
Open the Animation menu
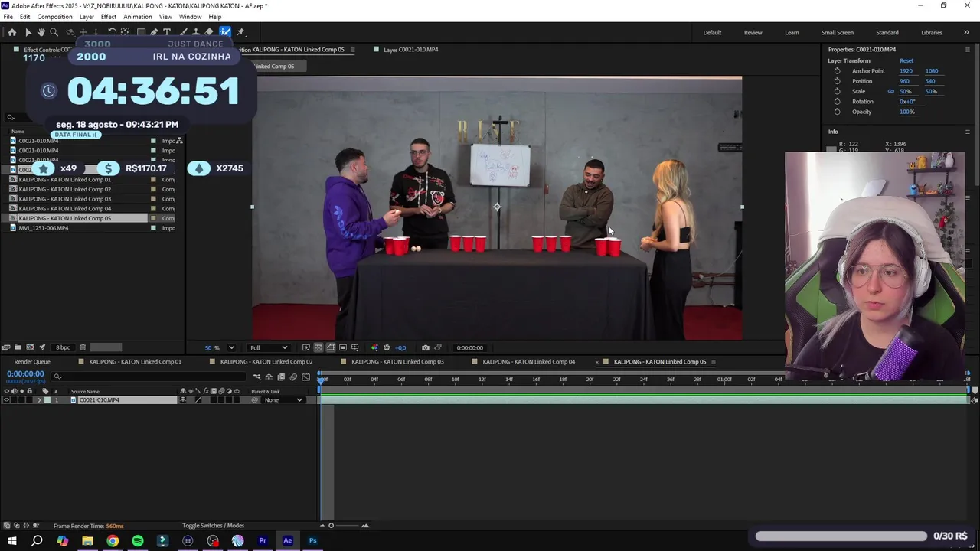tap(138, 17)
